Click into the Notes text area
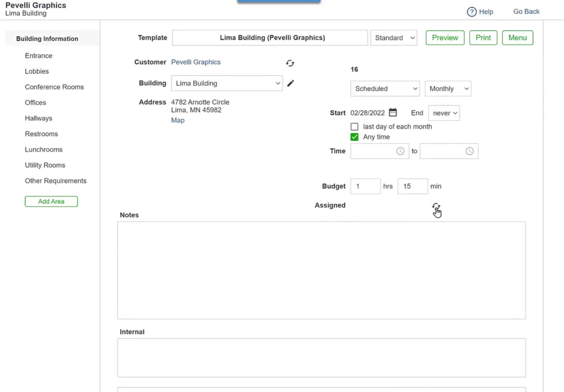Image resolution: width=564 pixels, height=392 pixels. click(x=321, y=270)
